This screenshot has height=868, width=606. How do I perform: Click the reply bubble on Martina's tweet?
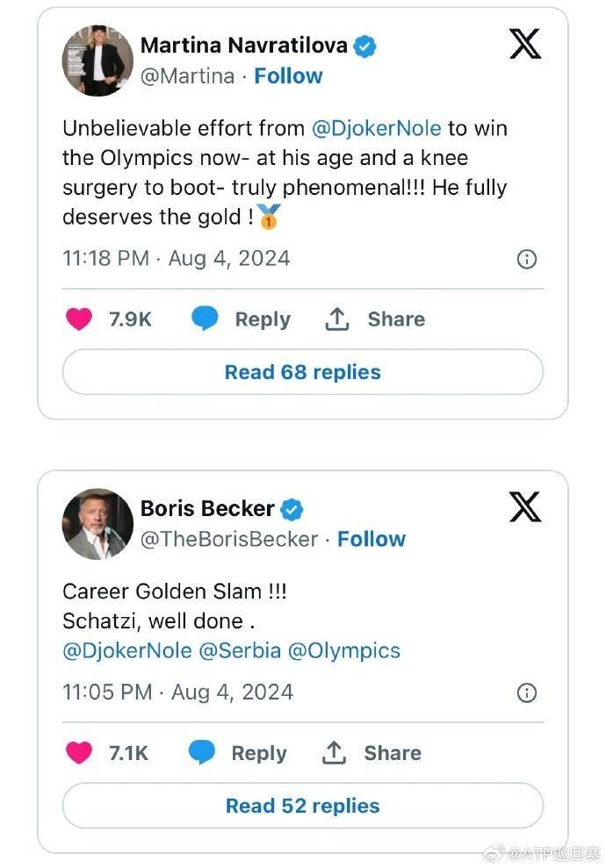click(205, 319)
